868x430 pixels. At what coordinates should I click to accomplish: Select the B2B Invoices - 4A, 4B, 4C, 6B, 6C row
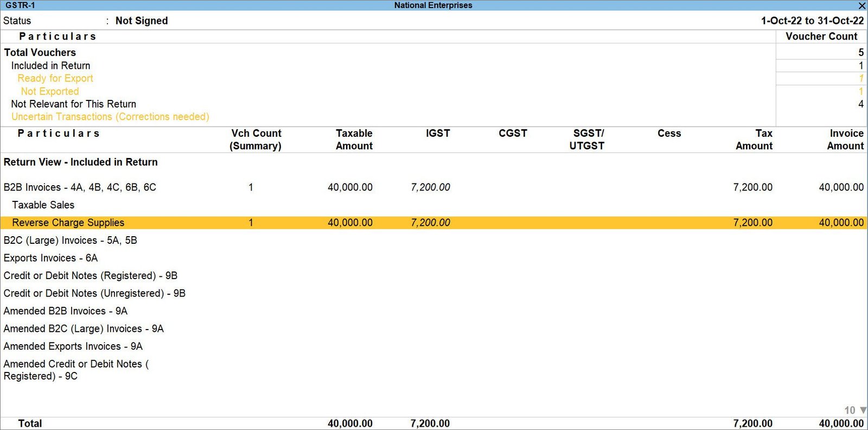tap(80, 187)
